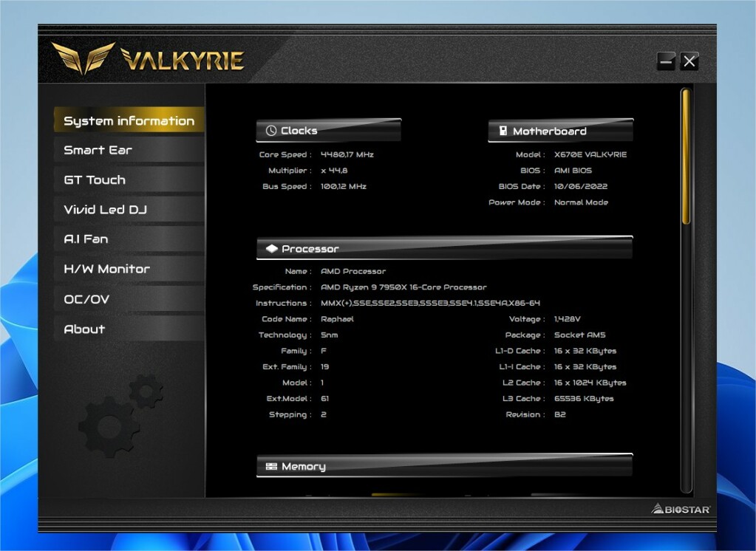
Task: Open the System information tab
Action: tap(129, 120)
